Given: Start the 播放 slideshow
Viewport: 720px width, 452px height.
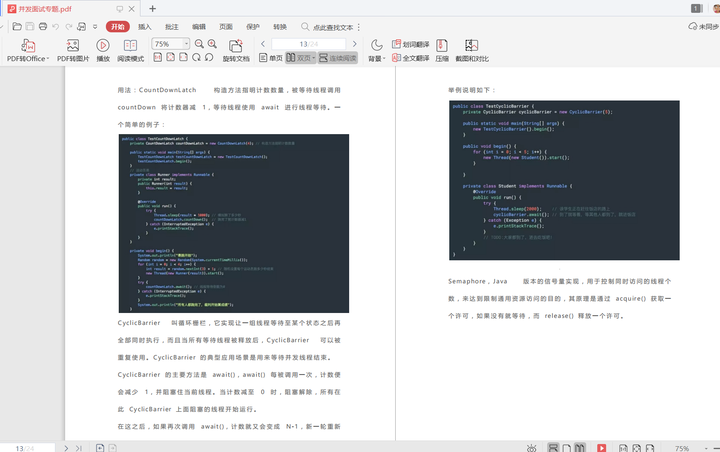Looking at the screenshot, I should click(103, 51).
